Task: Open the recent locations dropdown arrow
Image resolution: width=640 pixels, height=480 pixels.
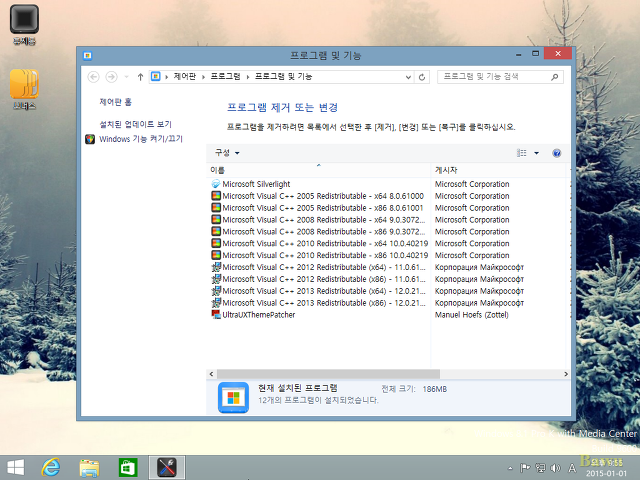Action: click(127, 77)
